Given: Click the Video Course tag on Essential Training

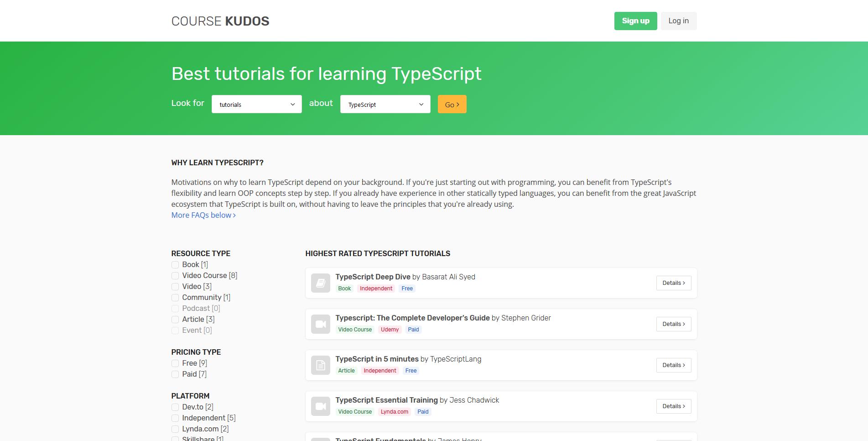Looking at the screenshot, I should 355,412.
